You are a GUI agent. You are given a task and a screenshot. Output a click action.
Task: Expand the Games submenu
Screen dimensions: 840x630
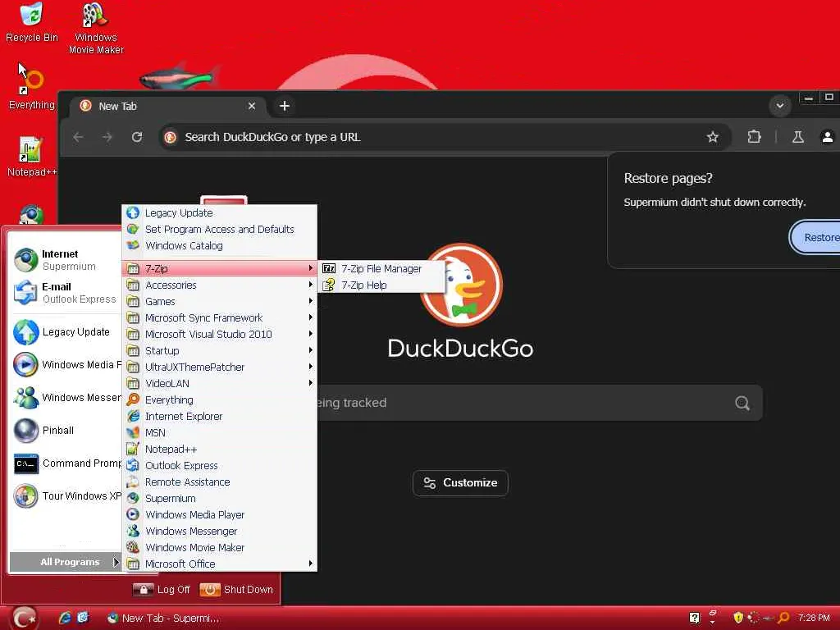pyautogui.click(x=220, y=302)
